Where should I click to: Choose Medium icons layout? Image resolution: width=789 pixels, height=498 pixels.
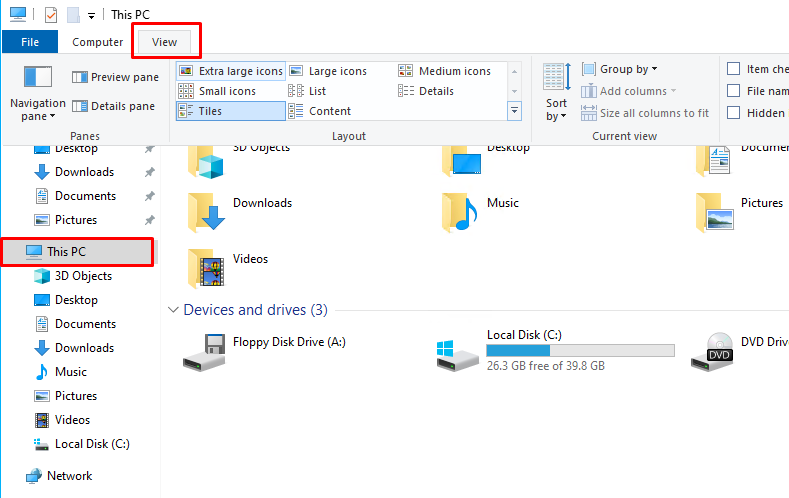(444, 71)
